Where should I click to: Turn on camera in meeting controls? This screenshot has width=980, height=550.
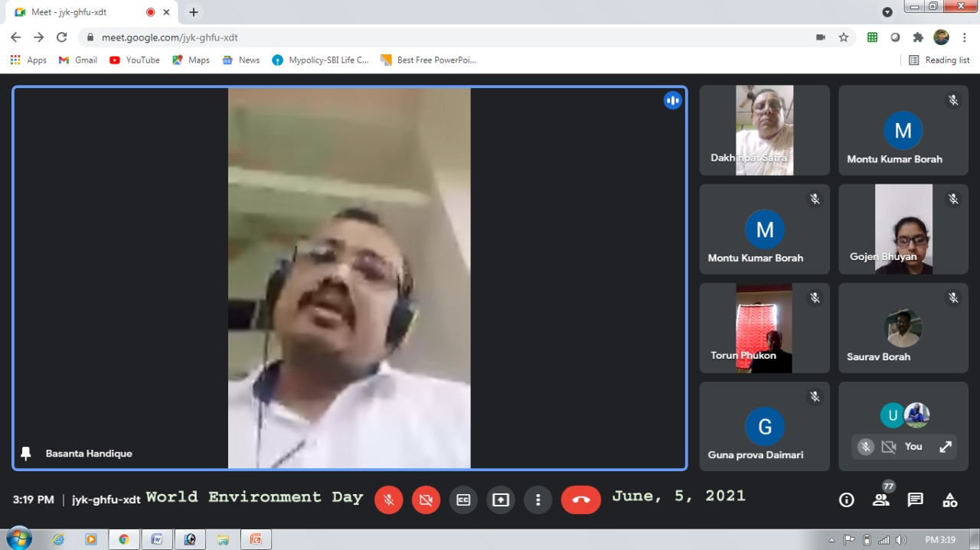pos(426,500)
